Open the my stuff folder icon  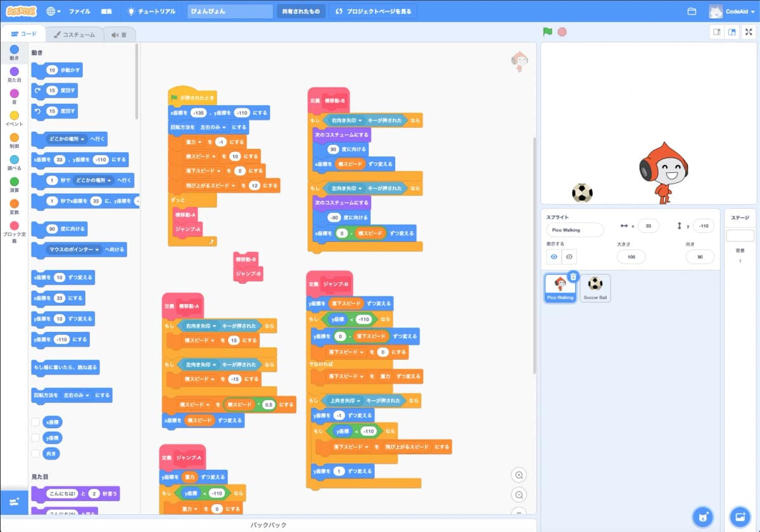692,11
